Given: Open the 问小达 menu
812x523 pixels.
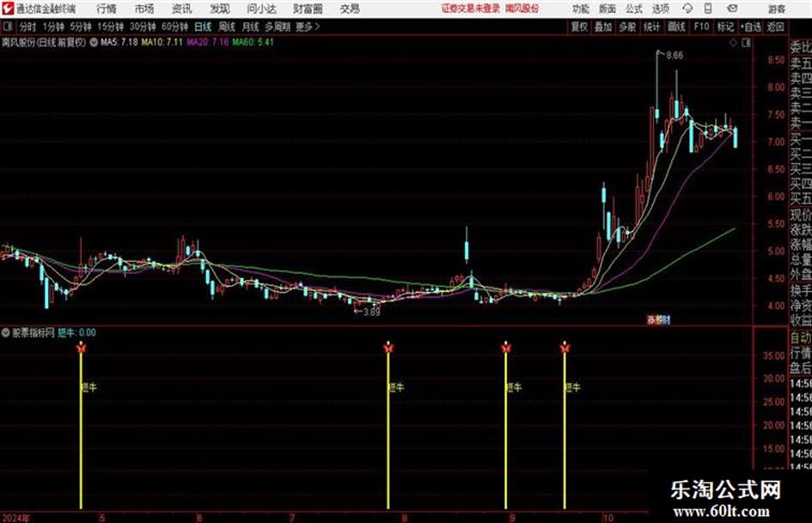Looking at the screenshot, I should tap(261, 9).
